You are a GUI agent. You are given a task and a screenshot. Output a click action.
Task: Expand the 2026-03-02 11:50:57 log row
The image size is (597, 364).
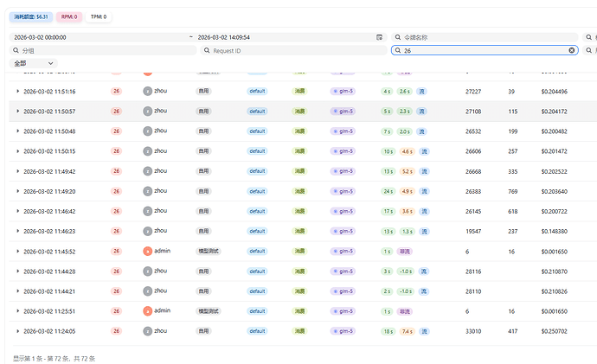(x=17, y=111)
